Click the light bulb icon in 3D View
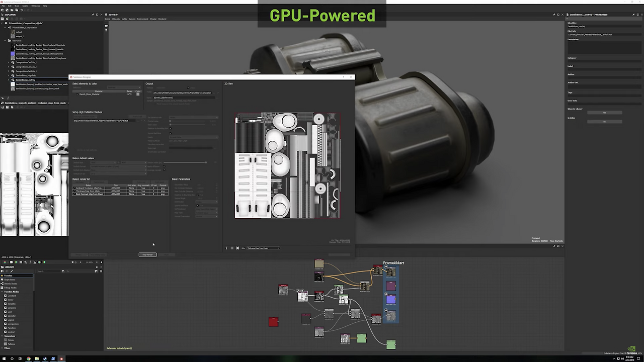644x362 pixels. [106, 30]
